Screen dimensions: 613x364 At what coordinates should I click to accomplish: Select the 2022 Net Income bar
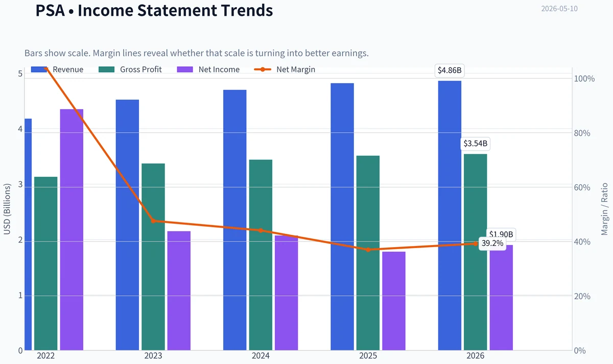[72, 230]
